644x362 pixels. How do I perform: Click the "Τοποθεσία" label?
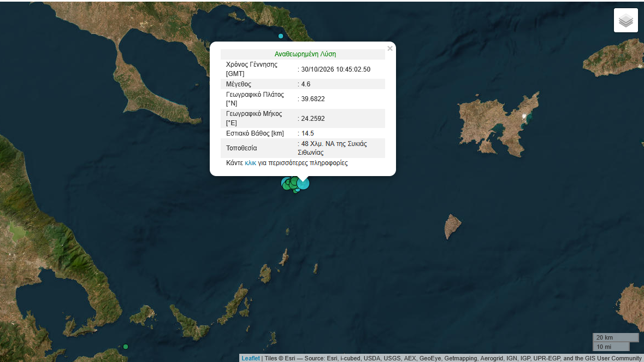(241, 148)
